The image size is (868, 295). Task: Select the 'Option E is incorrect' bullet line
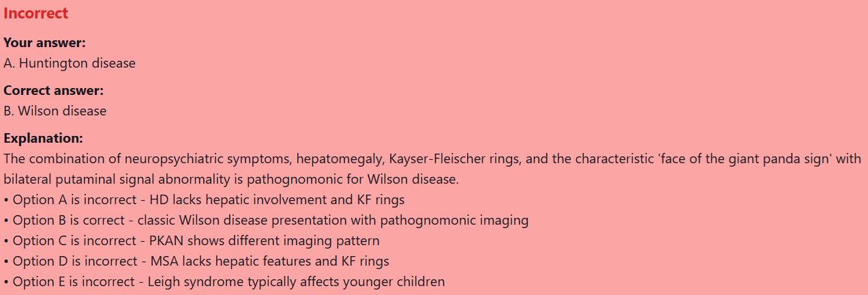click(x=224, y=282)
